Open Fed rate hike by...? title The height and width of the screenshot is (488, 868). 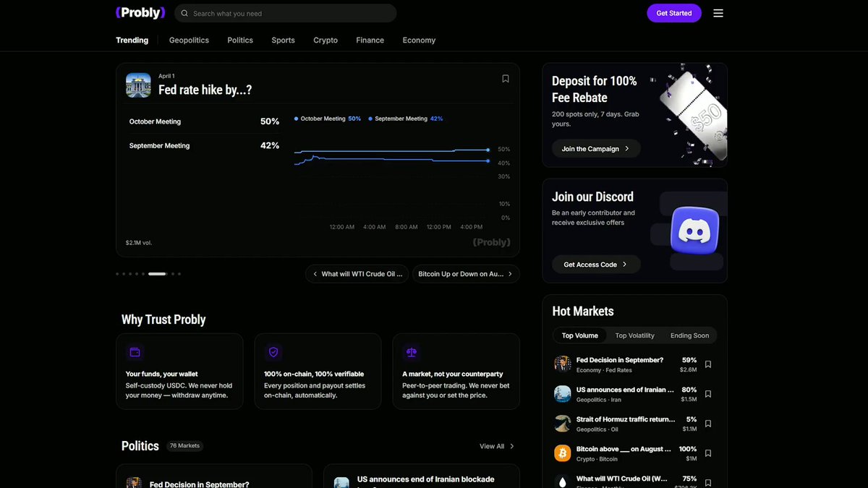point(205,90)
